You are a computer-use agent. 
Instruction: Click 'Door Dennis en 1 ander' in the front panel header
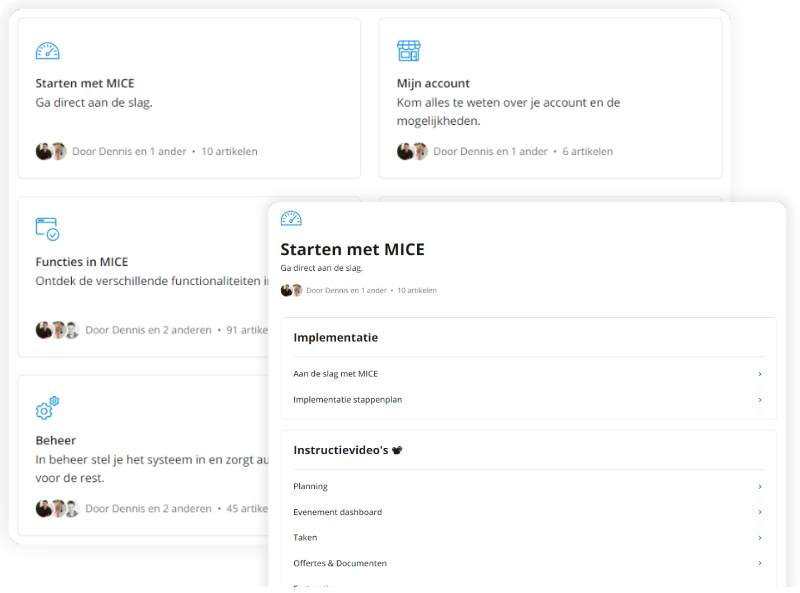pyautogui.click(x=346, y=290)
